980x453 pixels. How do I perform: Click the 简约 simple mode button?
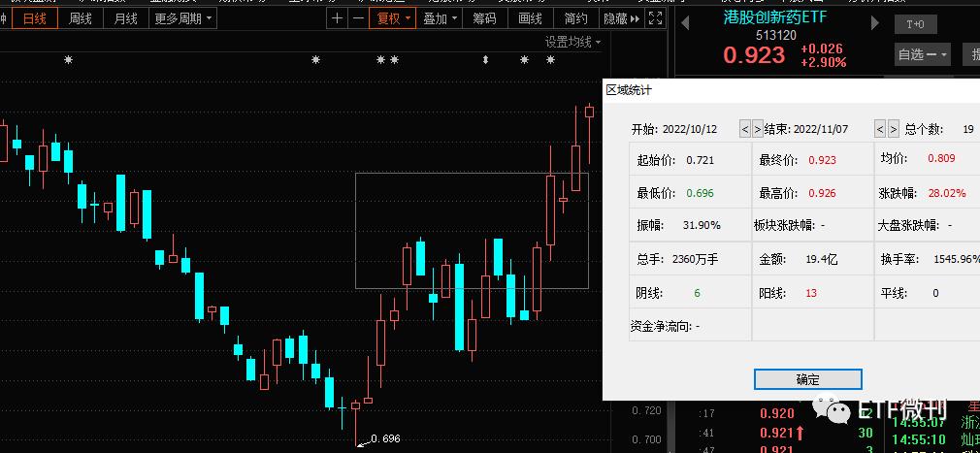point(575,18)
